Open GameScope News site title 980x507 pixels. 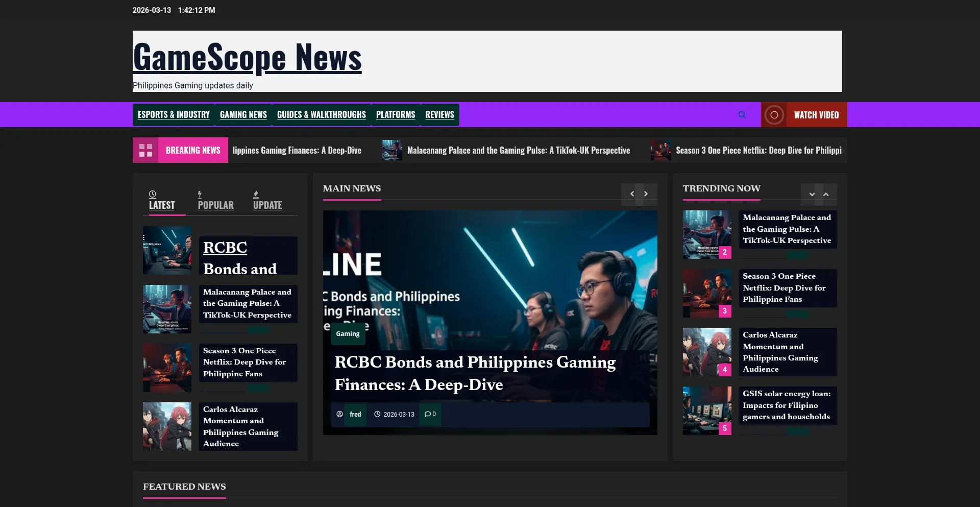247,57
